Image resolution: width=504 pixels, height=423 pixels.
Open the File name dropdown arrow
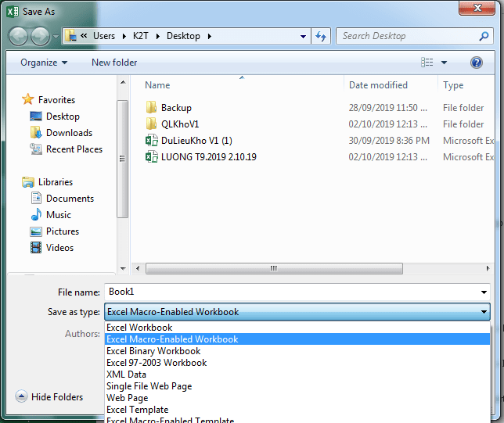pos(484,292)
